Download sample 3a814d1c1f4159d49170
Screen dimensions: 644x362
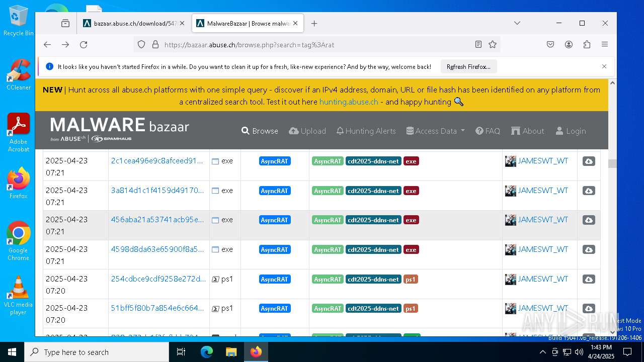pyautogui.click(x=589, y=191)
